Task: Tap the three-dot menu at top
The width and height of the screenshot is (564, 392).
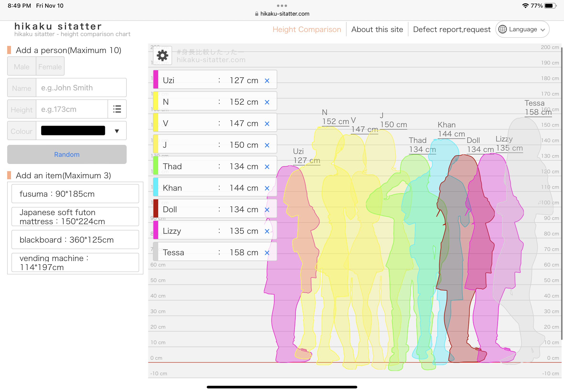Action: click(x=282, y=6)
